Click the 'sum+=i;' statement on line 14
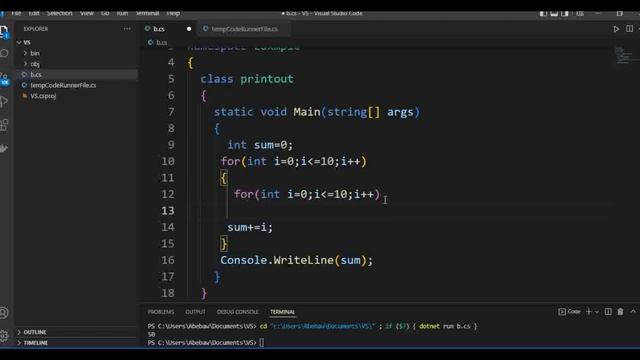This screenshot has height=360, width=640. 250,227
